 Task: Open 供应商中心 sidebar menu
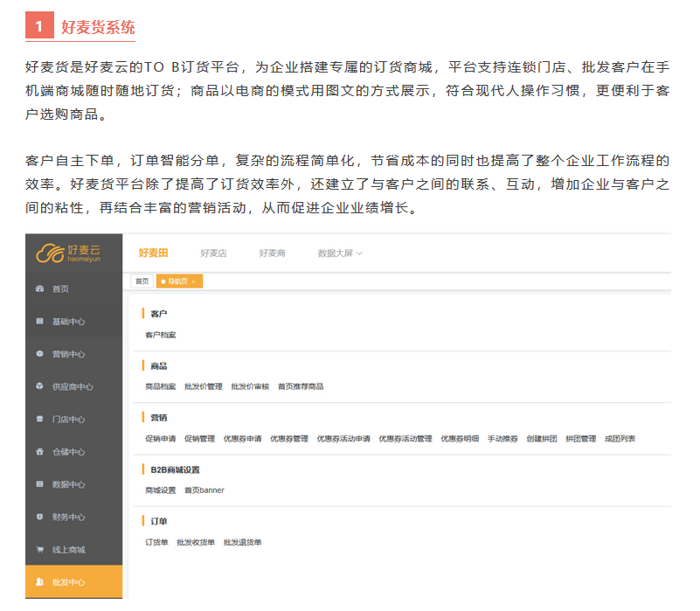pyautogui.click(x=73, y=386)
